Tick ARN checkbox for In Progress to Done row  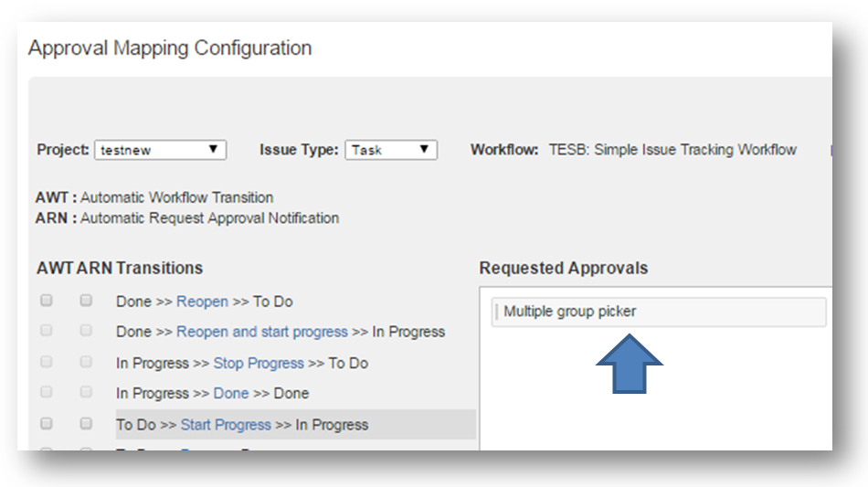coord(86,393)
